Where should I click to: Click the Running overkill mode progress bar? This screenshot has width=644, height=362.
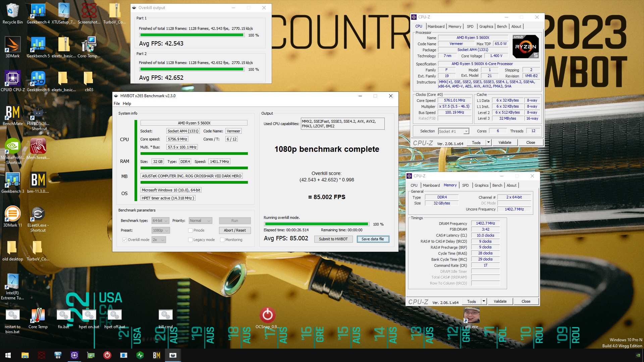316,224
